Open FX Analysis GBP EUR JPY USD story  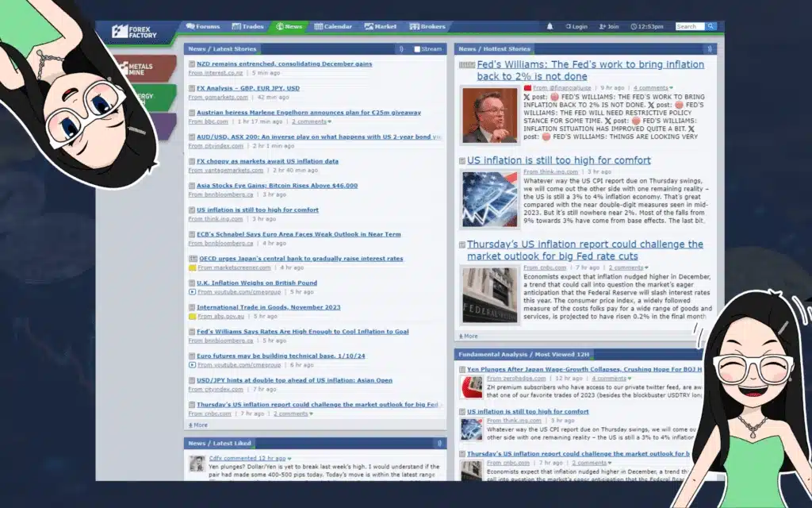click(248, 88)
